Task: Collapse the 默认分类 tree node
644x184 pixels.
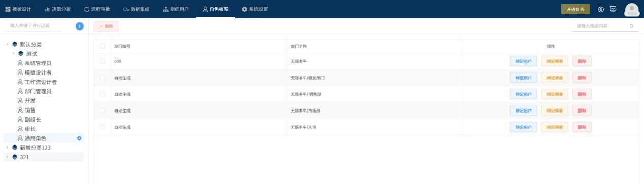Action: tap(8, 44)
